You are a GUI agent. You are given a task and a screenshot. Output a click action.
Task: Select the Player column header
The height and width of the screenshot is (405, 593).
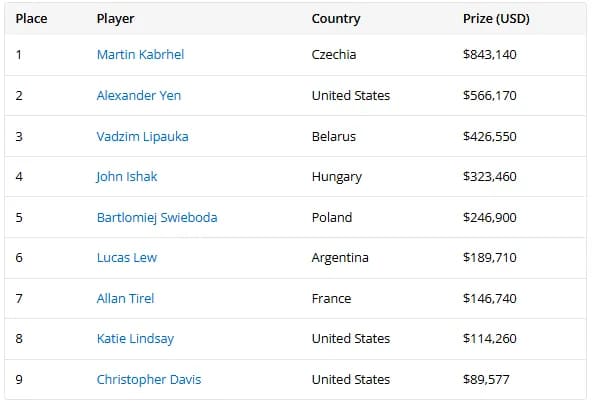pyautogui.click(x=115, y=19)
